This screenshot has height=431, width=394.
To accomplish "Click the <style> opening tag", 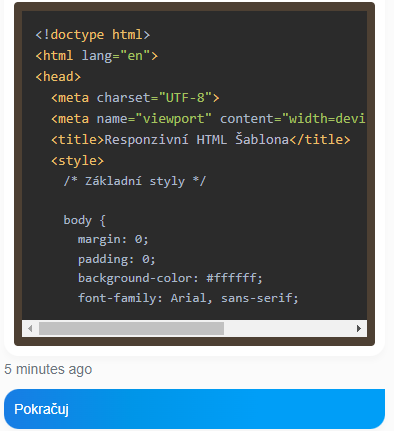I will [x=77, y=161].
